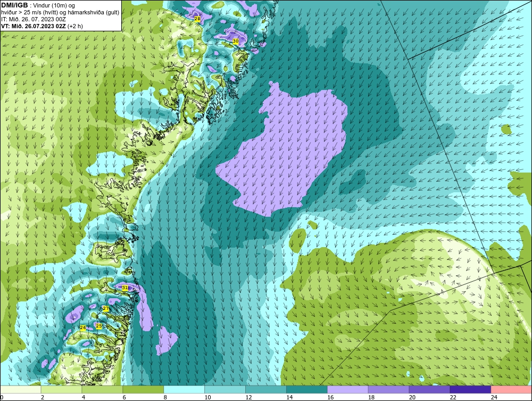
Task: Click the yellow gust label 28
Action: [197, 19]
